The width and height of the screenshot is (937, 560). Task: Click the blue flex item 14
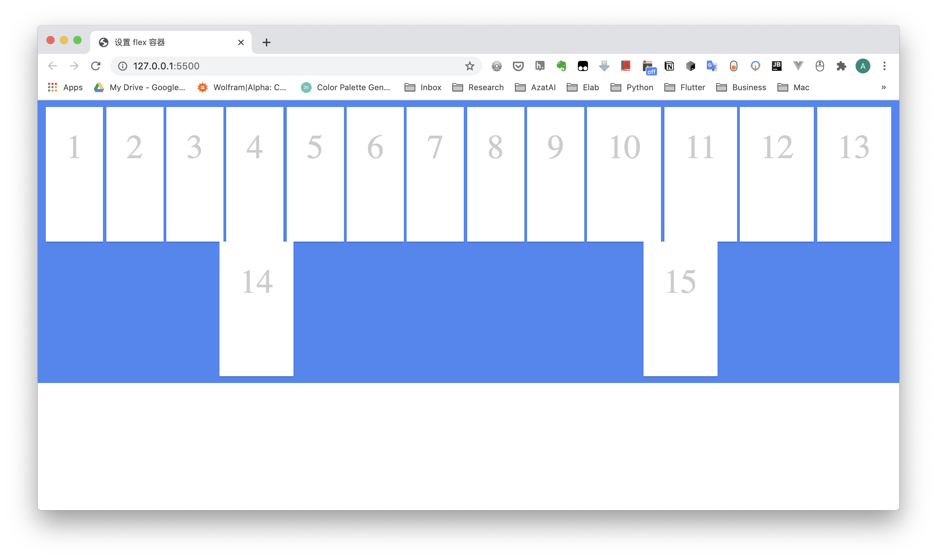click(x=256, y=309)
